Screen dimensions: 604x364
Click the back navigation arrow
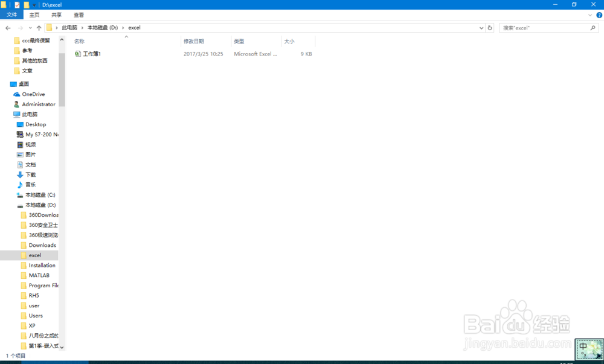click(8, 27)
